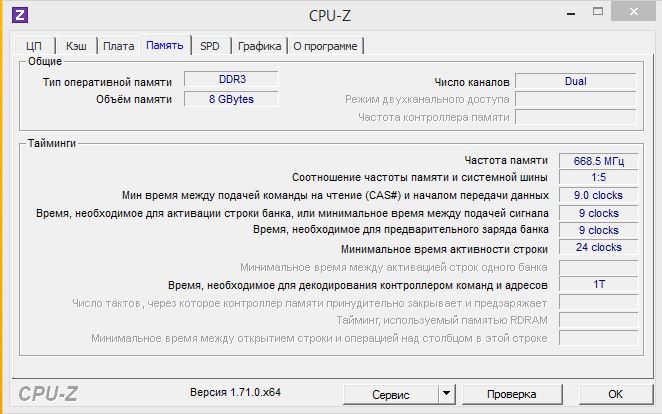Select the 1T command rate value
This screenshot has width=662, height=414.
[x=599, y=284]
